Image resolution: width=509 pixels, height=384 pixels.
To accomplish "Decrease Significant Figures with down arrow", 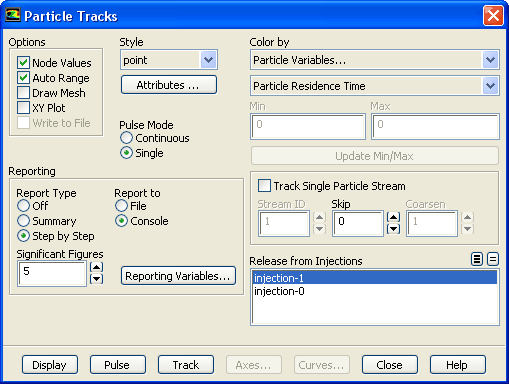I will tap(96, 279).
